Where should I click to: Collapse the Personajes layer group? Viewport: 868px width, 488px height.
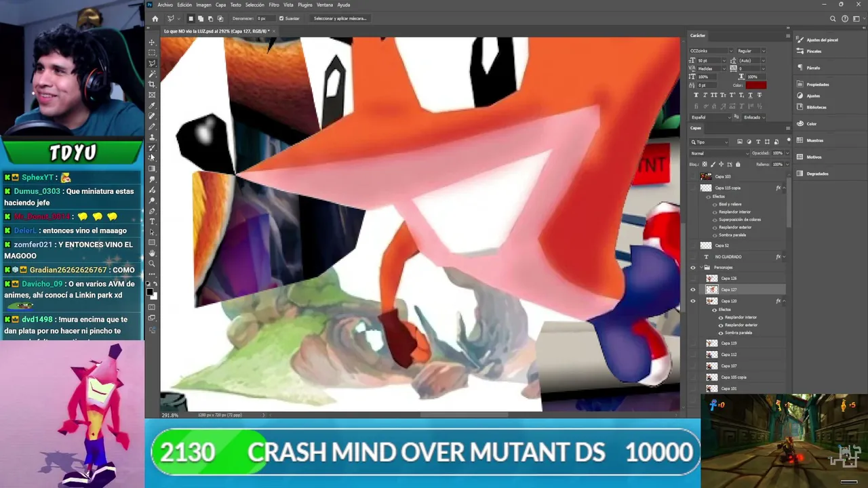point(701,267)
